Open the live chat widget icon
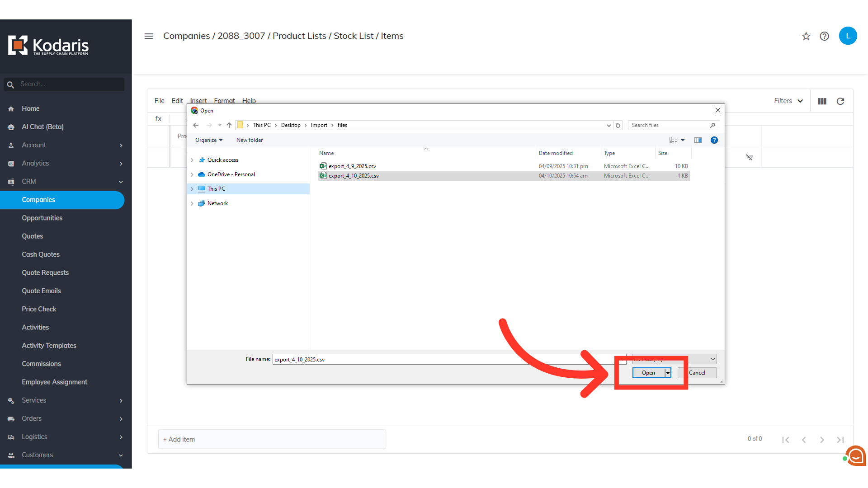The height and width of the screenshot is (488, 868). (856, 455)
